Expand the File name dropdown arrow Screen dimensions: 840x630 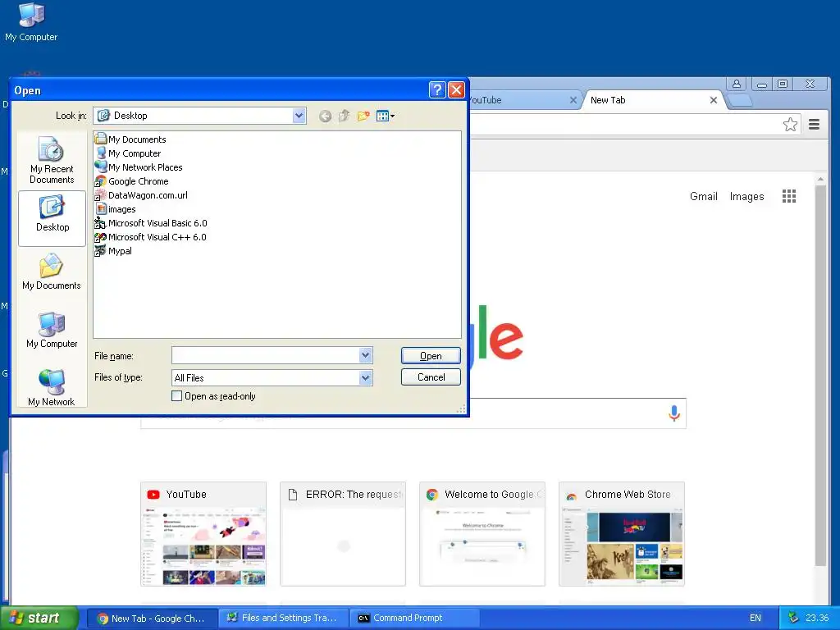365,355
